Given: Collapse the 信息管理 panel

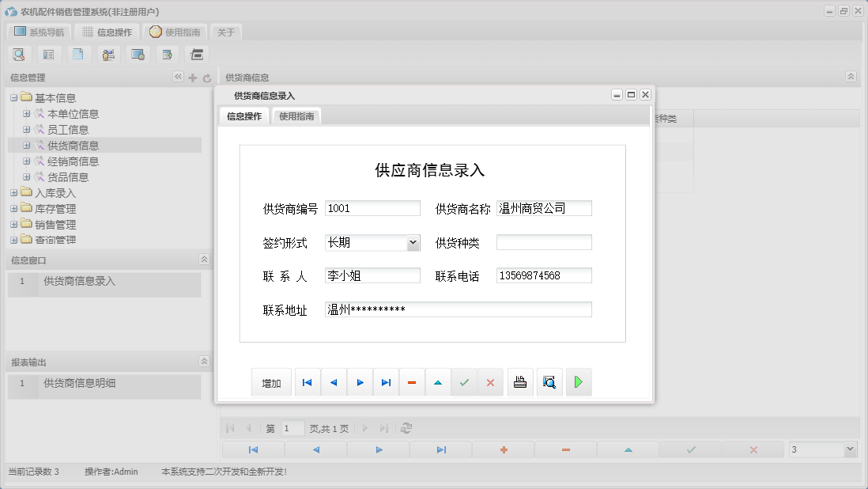Looking at the screenshot, I should pyautogui.click(x=178, y=77).
